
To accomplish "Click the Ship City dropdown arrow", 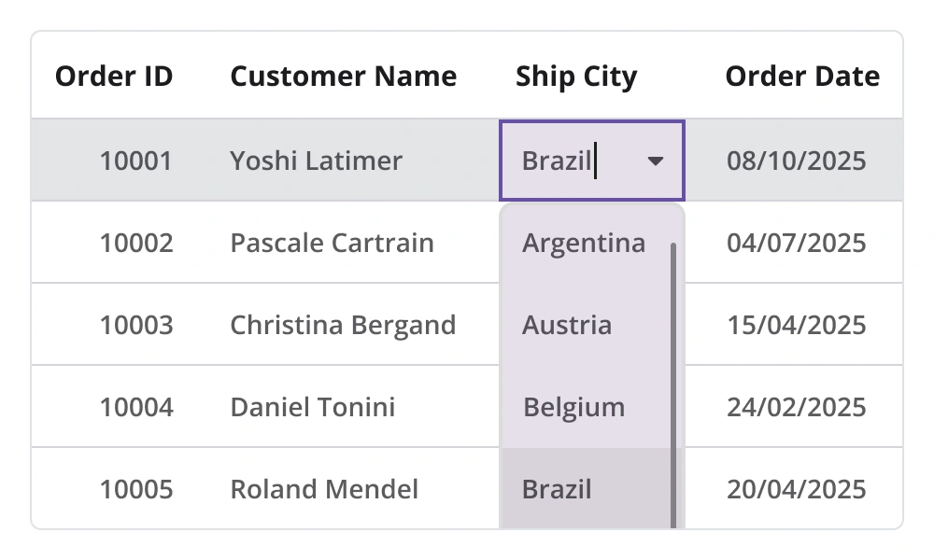I will click(x=656, y=161).
